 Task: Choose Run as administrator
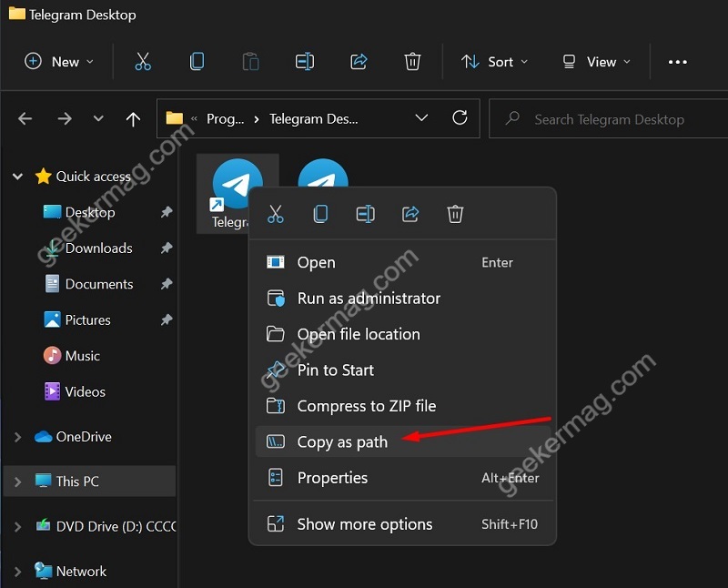(403, 299)
